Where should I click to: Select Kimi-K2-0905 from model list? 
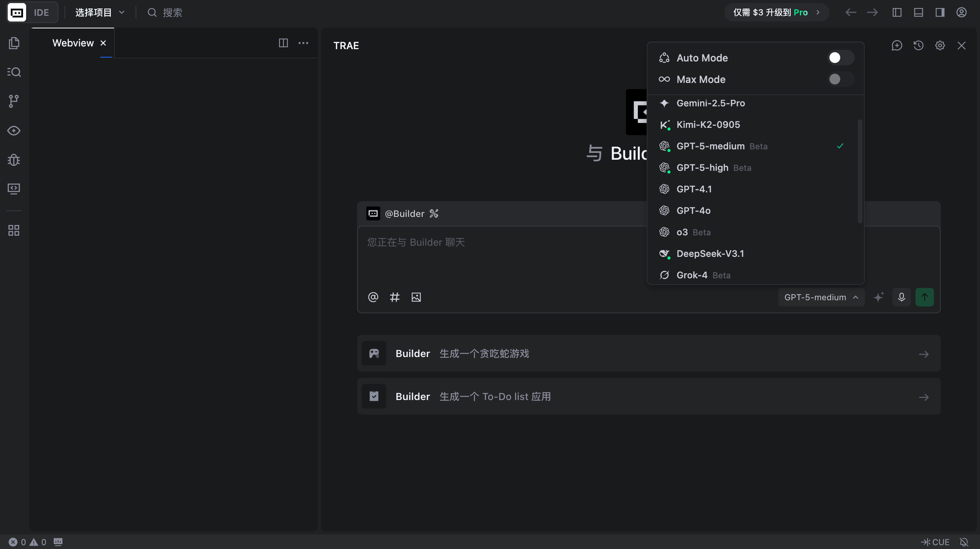coord(708,125)
